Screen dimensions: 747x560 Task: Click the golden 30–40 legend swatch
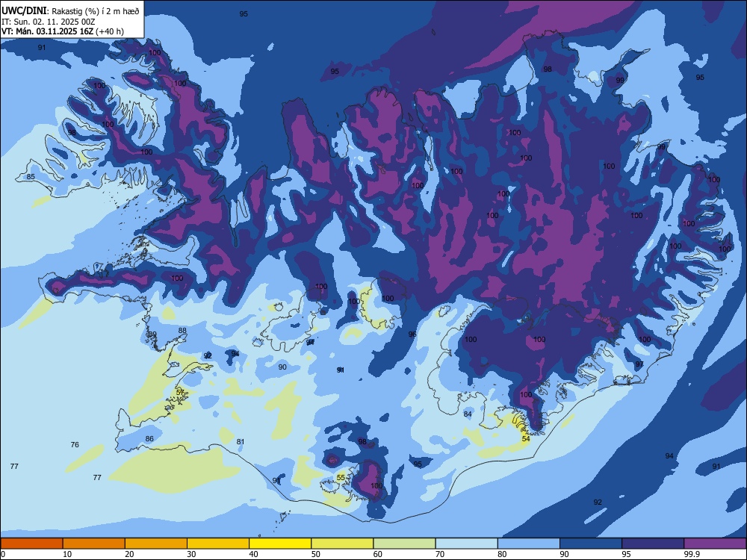(x=218, y=544)
